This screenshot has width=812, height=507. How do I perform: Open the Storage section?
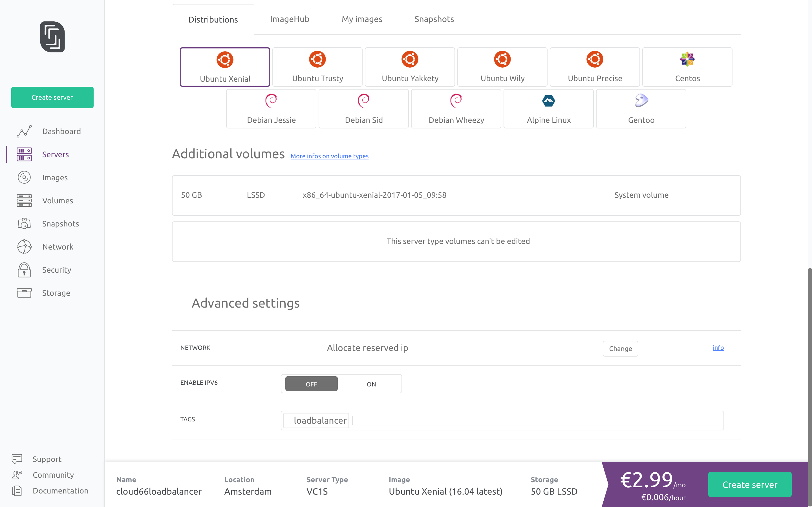[x=56, y=293]
